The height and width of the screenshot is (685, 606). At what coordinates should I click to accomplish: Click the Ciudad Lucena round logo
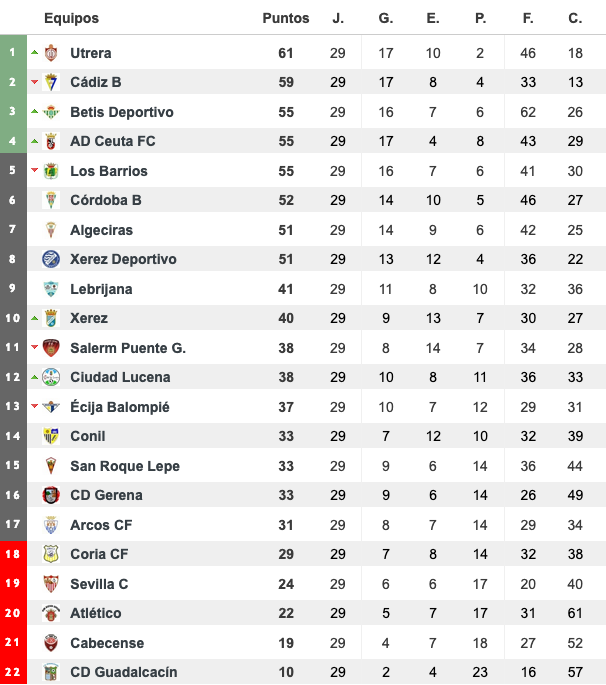click(x=51, y=377)
